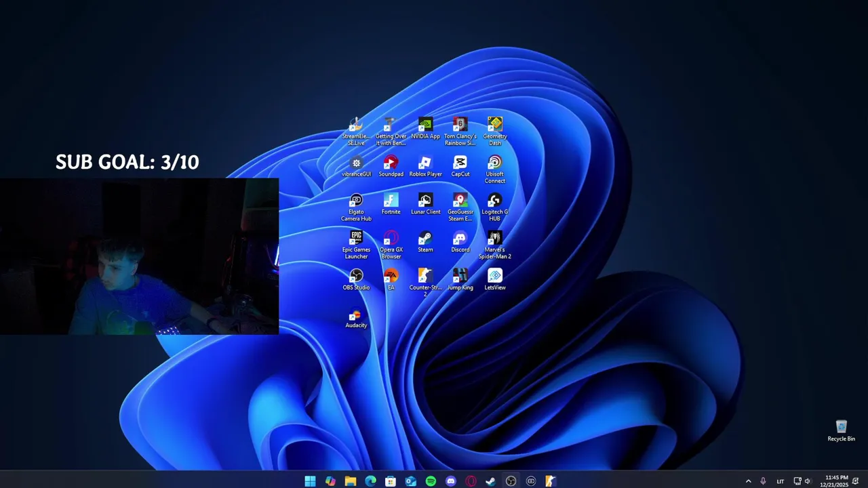This screenshot has width=868, height=488.
Task: Expand the hidden system tray icons
Action: pos(748,481)
